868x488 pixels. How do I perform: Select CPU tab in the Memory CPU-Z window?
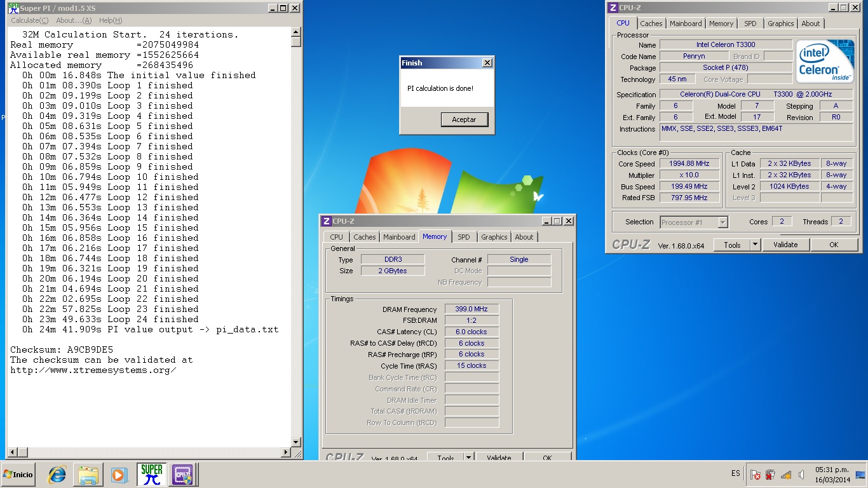(337, 237)
